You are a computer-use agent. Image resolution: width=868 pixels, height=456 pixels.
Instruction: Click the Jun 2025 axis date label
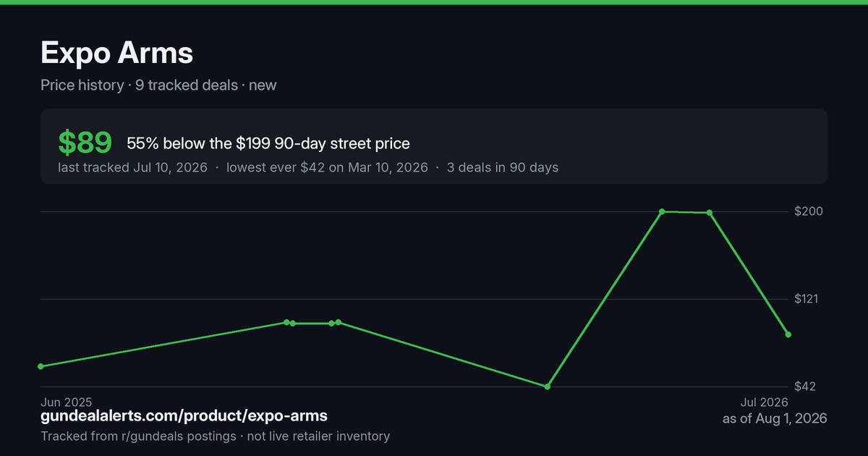tap(67, 402)
